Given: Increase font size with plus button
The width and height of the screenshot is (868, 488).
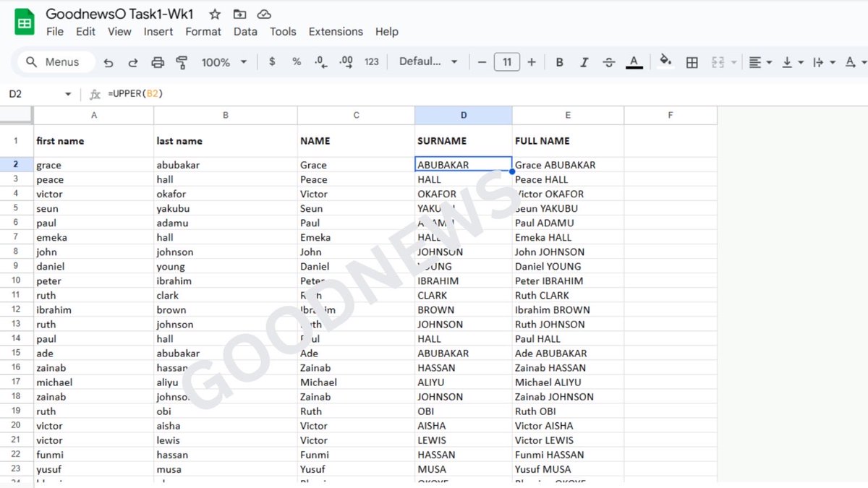Looking at the screenshot, I should (532, 62).
